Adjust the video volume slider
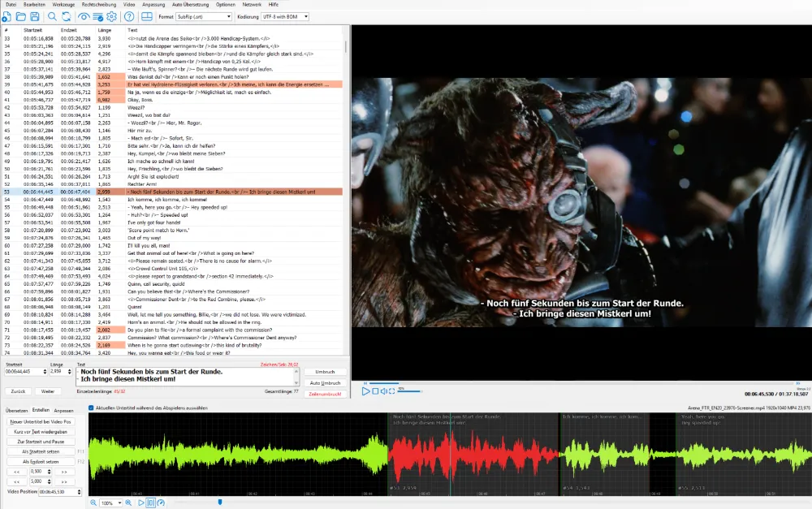The image size is (812, 509). pos(410,390)
